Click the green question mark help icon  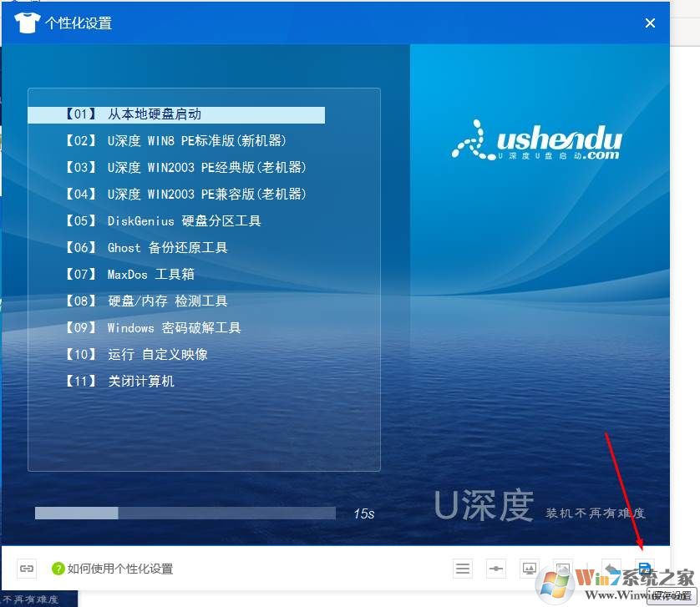58,569
